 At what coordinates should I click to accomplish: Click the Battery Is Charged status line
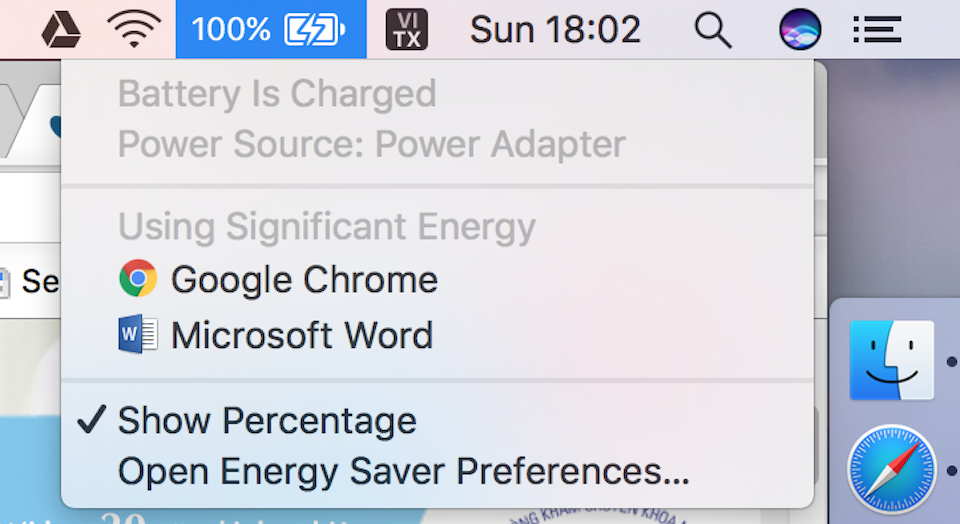click(277, 94)
